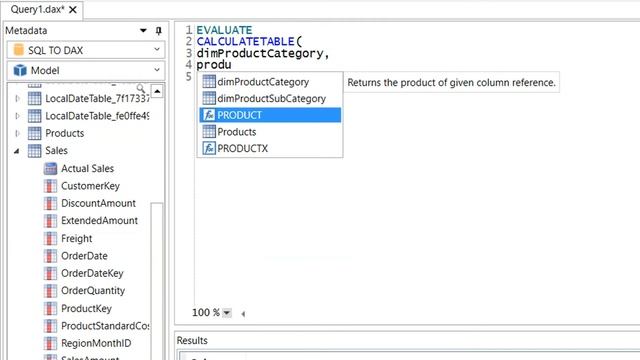The height and width of the screenshot is (360, 640).
Task: Click table icon beside dimProductCategory suggestion
Action: pos(209,82)
